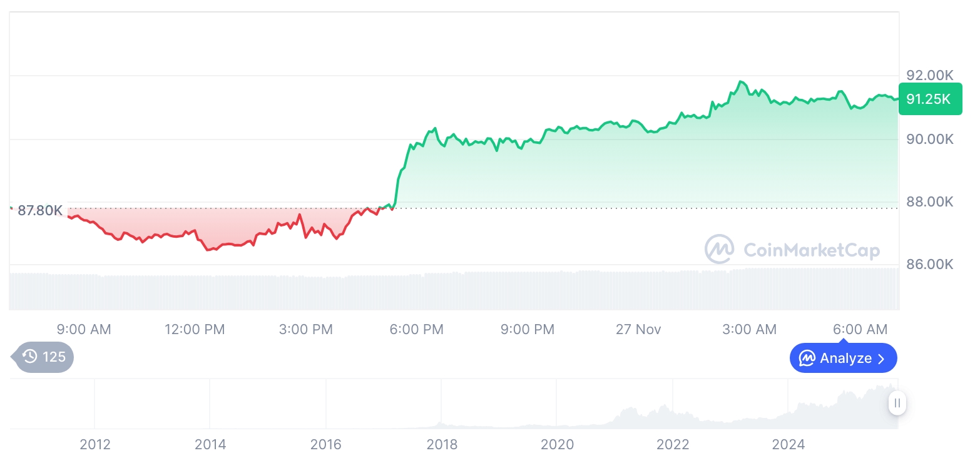Select the 2018 year in the range navigator

pyautogui.click(x=442, y=445)
